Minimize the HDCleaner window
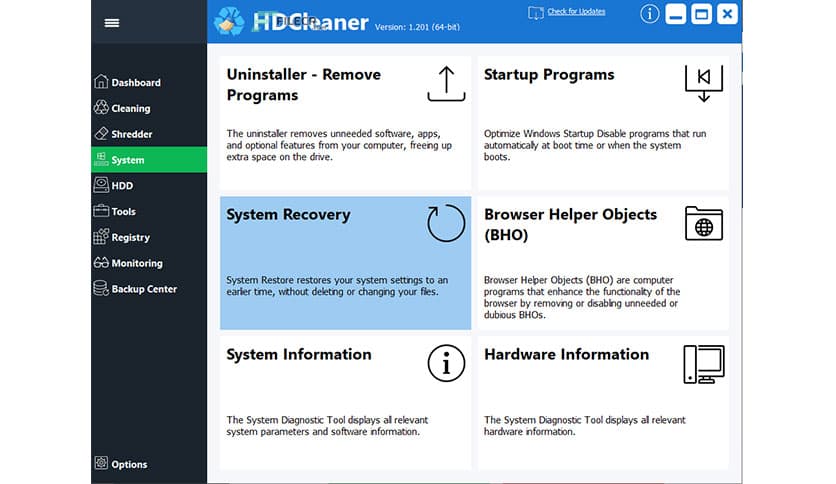Screen dimensions: 836x484 pos(675,14)
